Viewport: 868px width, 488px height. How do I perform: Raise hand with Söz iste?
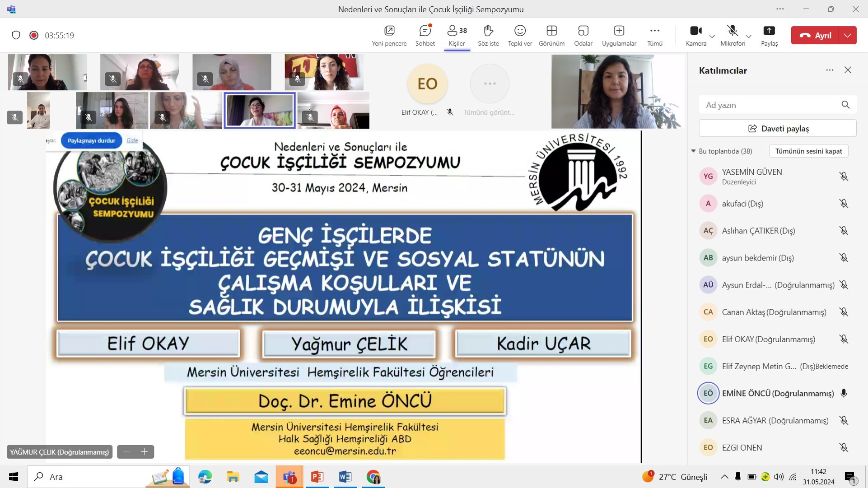pos(488,35)
